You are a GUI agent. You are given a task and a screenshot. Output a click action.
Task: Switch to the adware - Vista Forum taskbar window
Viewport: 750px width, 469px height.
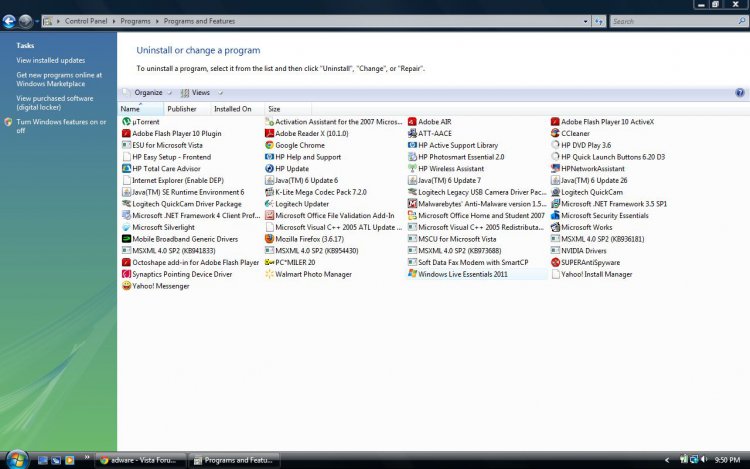(140, 460)
